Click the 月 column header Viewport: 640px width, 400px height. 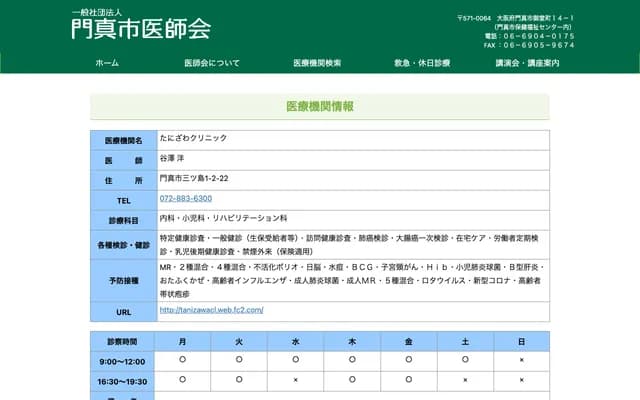pyautogui.click(x=182, y=342)
